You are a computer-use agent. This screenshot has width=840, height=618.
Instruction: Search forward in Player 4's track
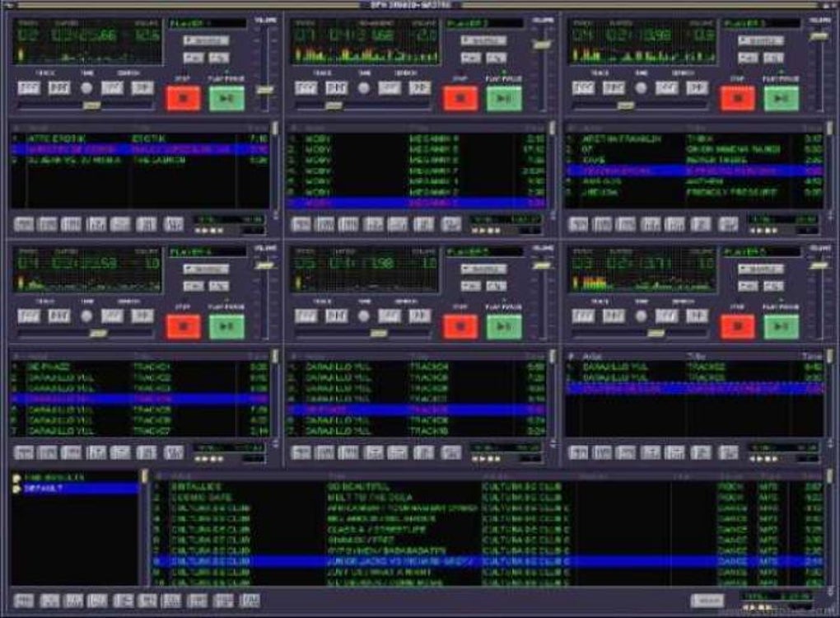tap(142, 316)
